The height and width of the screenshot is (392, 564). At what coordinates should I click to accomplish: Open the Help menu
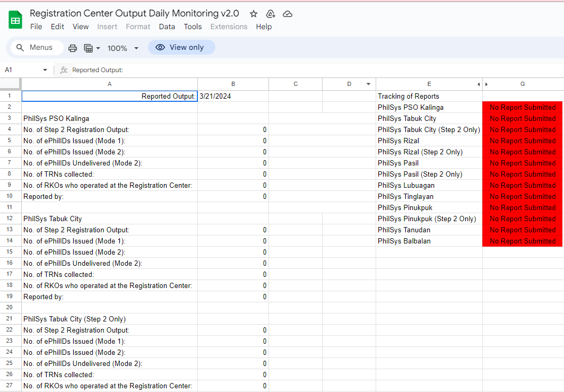(264, 27)
